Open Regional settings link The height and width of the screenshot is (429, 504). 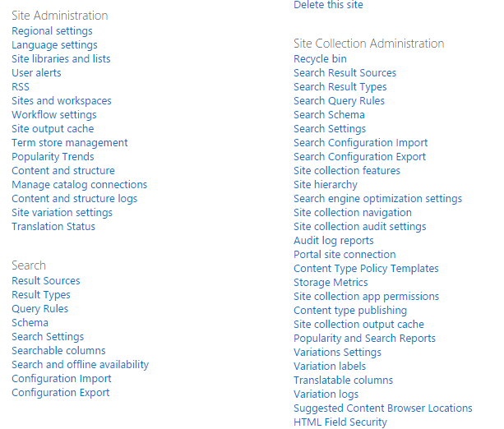tap(52, 31)
